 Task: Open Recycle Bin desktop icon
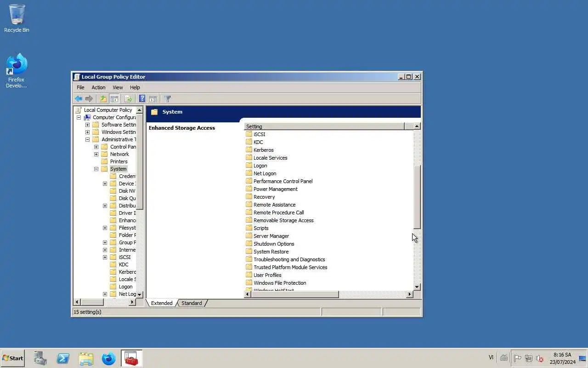click(x=17, y=18)
